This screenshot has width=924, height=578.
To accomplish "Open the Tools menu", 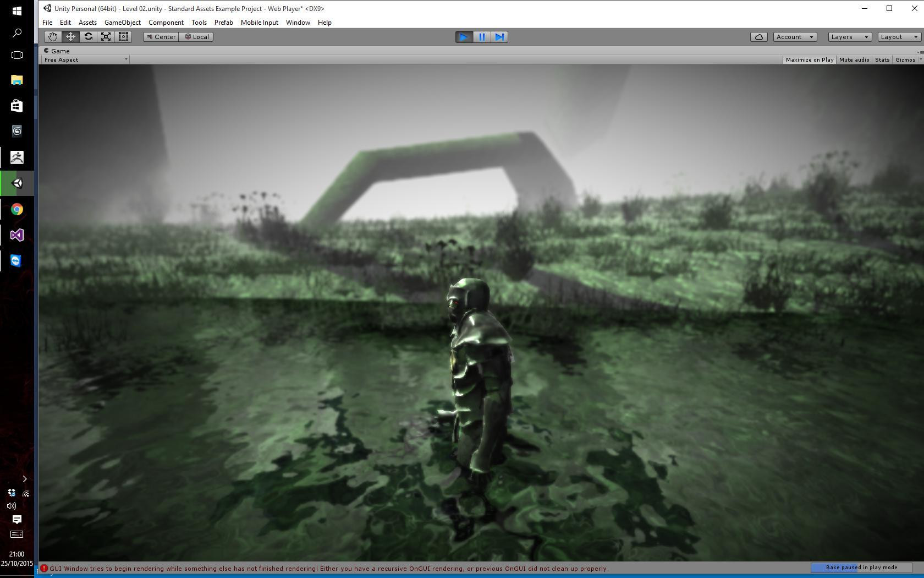I will pos(199,23).
